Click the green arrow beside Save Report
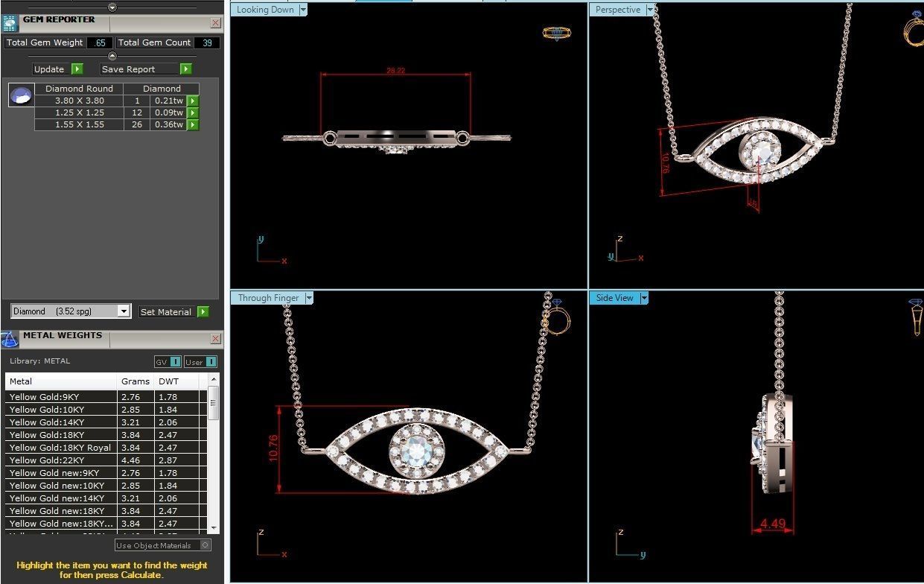The width and height of the screenshot is (924, 584). tap(186, 69)
